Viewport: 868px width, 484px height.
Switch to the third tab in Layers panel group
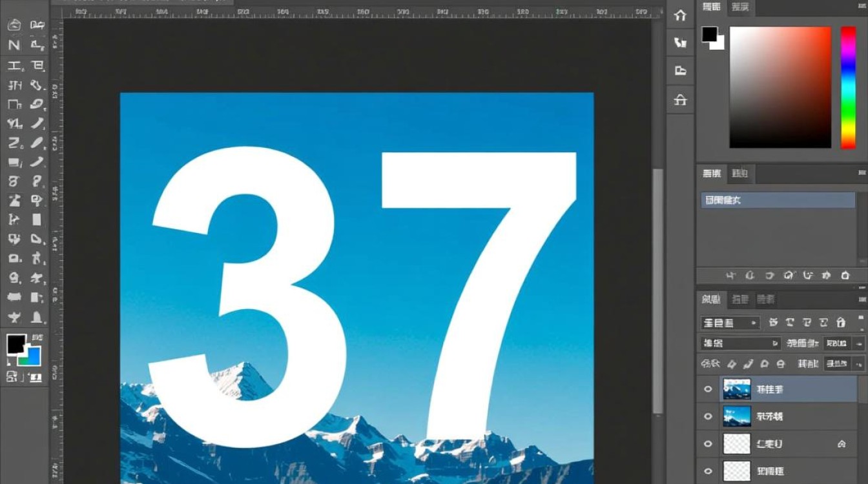tap(766, 299)
